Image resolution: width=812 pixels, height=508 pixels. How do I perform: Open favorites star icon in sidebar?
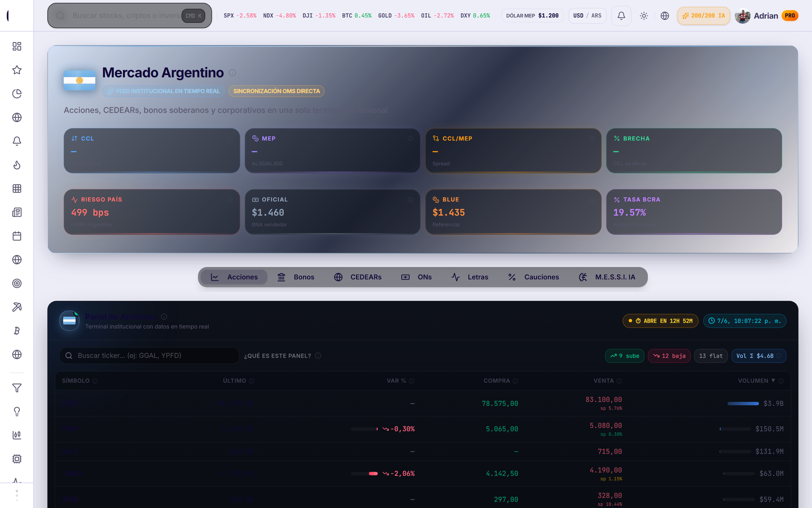(17, 70)
